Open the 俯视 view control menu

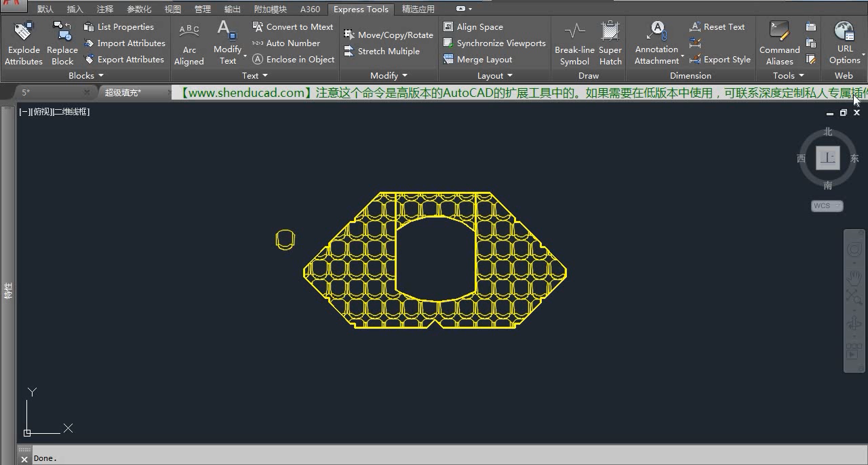click(41, 112)
